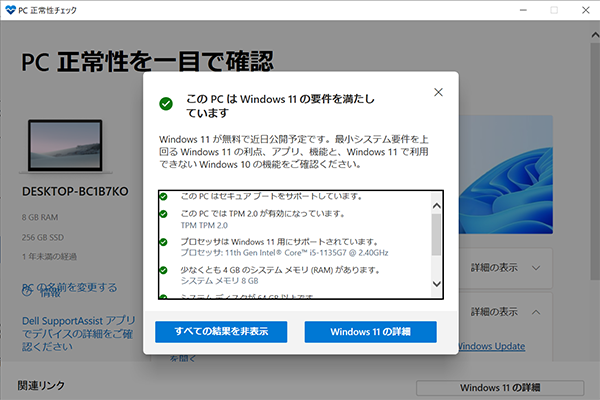
Task: Click the 8 GB RAM specification text
Action: point(40,217)
